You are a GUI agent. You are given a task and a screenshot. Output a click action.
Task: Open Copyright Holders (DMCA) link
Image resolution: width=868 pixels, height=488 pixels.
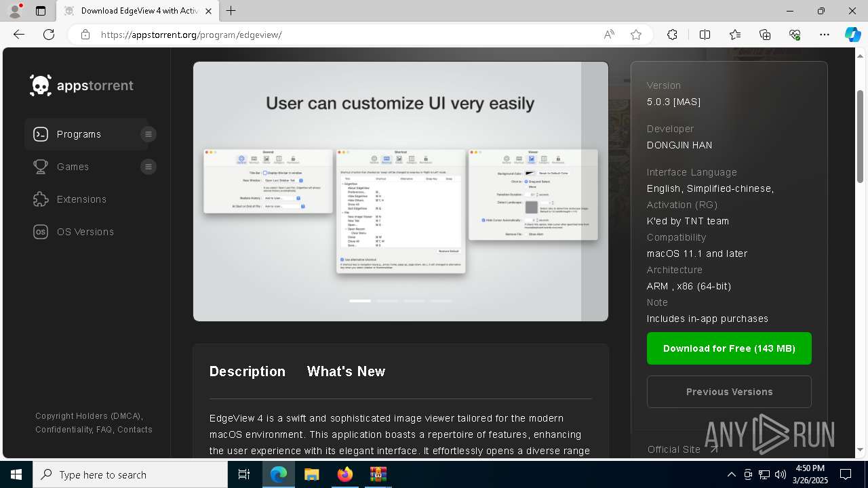tap(89, 416)
